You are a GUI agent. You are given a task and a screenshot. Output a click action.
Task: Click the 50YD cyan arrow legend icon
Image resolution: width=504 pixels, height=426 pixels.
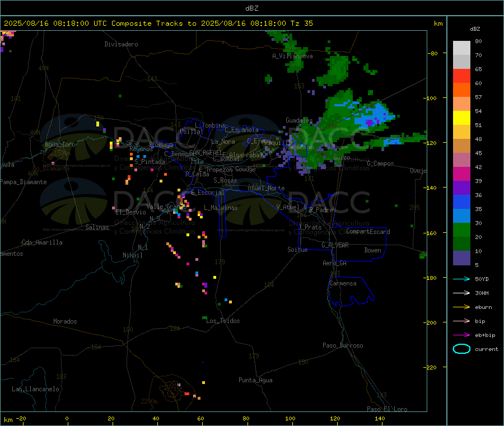[461, 279]
